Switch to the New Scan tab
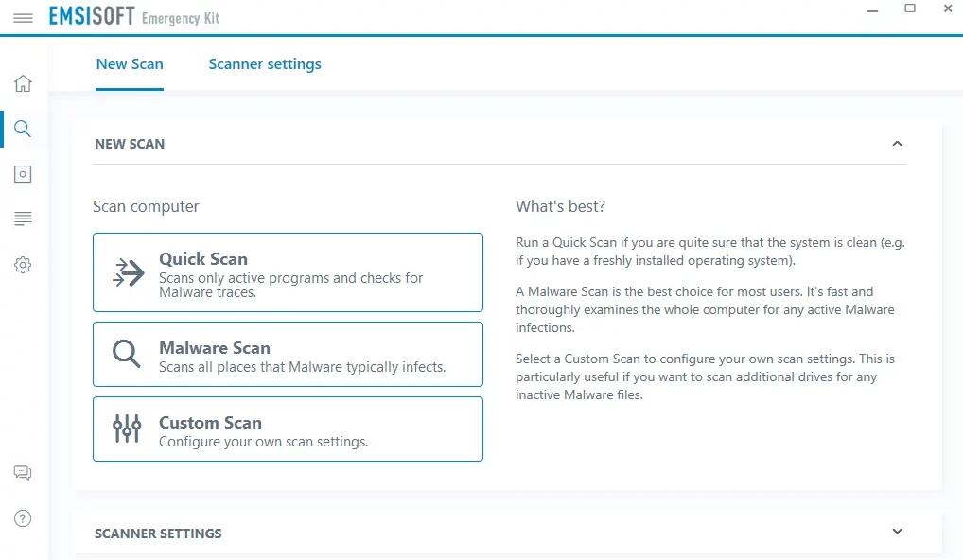963x560 pixels. [x=130, y=64]
